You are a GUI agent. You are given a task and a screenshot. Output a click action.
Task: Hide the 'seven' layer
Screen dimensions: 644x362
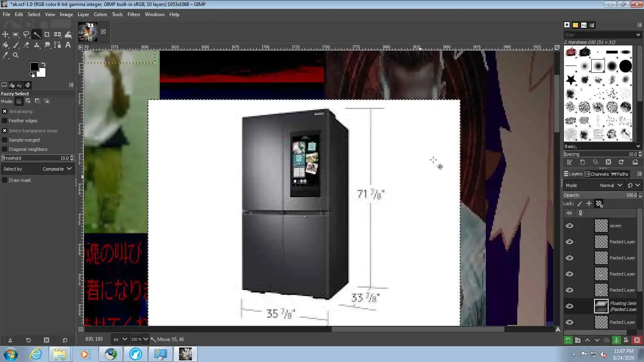click(x=570, y=226)
